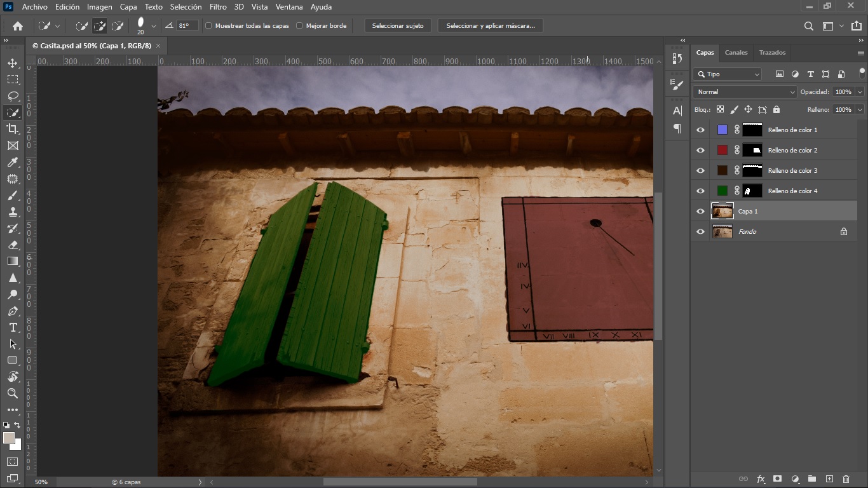The height and width of the screenshot is (488, 868).
Task: Open the brush preset picker dropdown
Action: coord(154,26)
